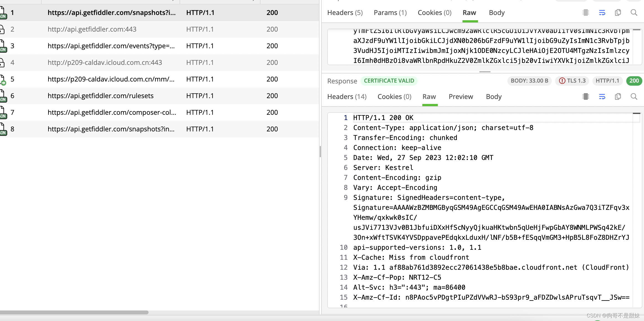Toggle the chip-shaped icon in the response toolbar
The image size is (644, 321).
[x=586, y=97]
